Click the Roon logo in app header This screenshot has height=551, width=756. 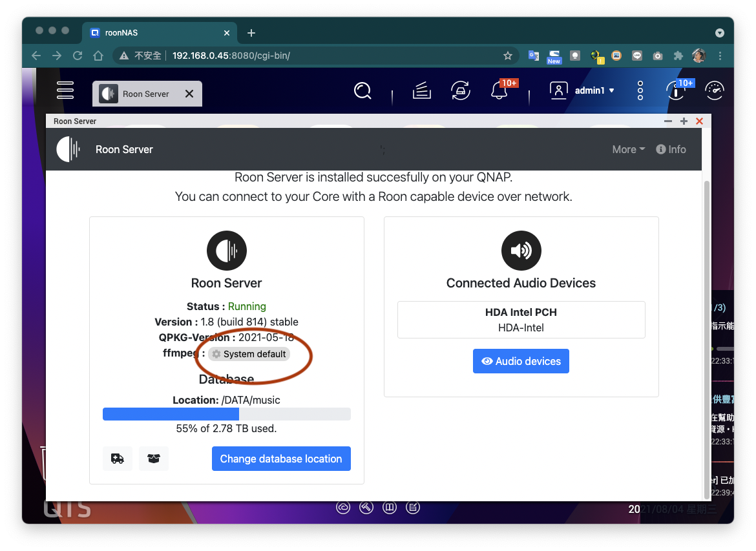(68, 149)
